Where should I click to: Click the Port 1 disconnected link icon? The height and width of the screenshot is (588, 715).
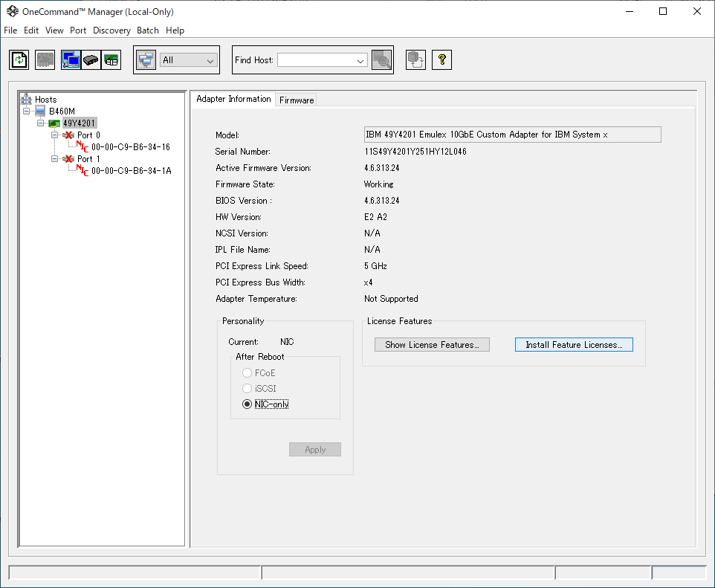click(x=68, y=159)
